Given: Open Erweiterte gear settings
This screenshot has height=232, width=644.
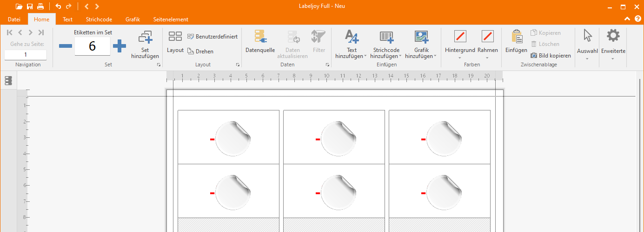Looking at the screenshot, I should click(613, 36).
